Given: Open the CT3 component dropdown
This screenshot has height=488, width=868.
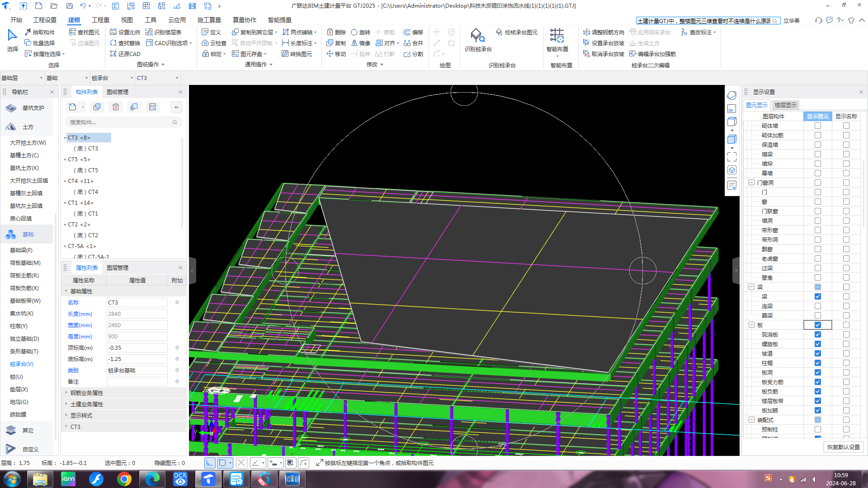Looking at the screenshot, I should [158, 78].
